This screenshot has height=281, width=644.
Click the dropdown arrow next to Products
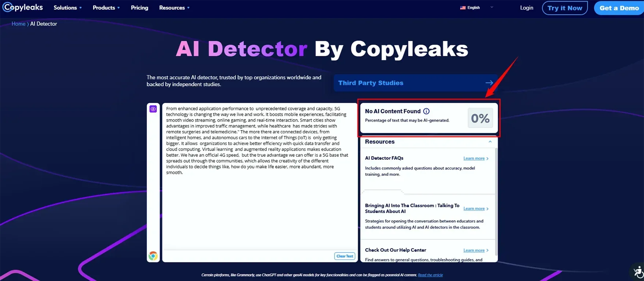(118, 8)
